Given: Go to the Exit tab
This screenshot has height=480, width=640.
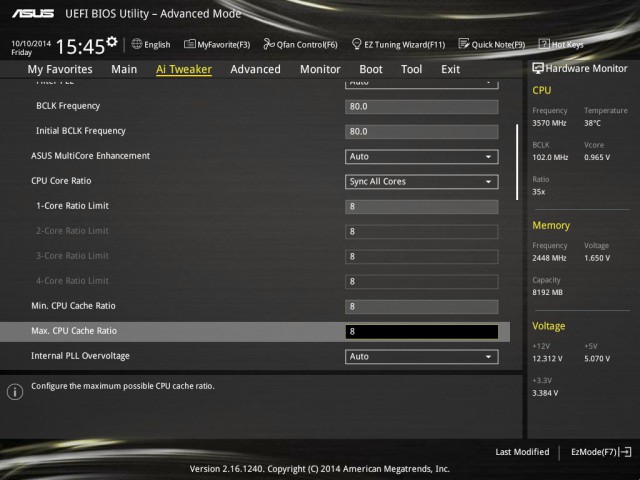Looking at the screenshot, I should [x=450, y=69].
